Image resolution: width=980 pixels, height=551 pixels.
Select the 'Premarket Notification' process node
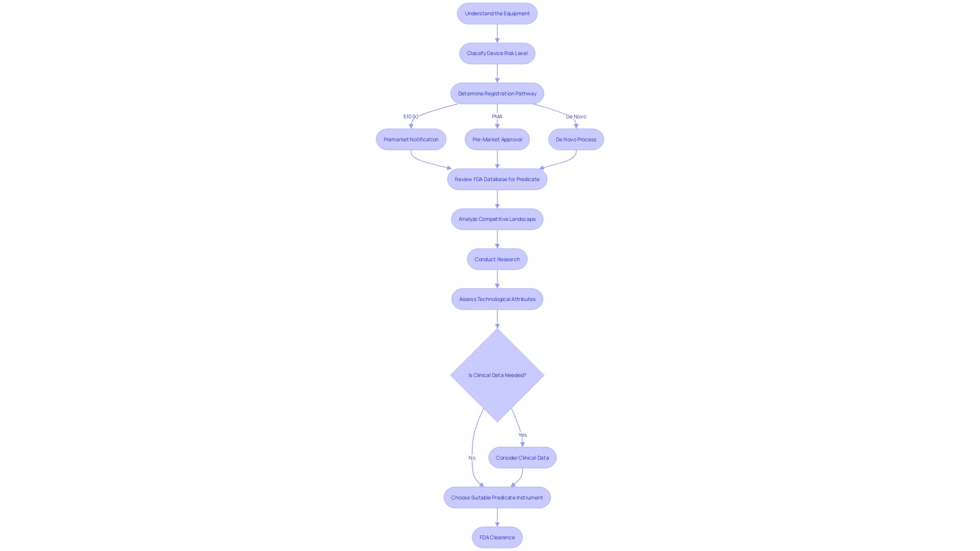click(410, 139)
